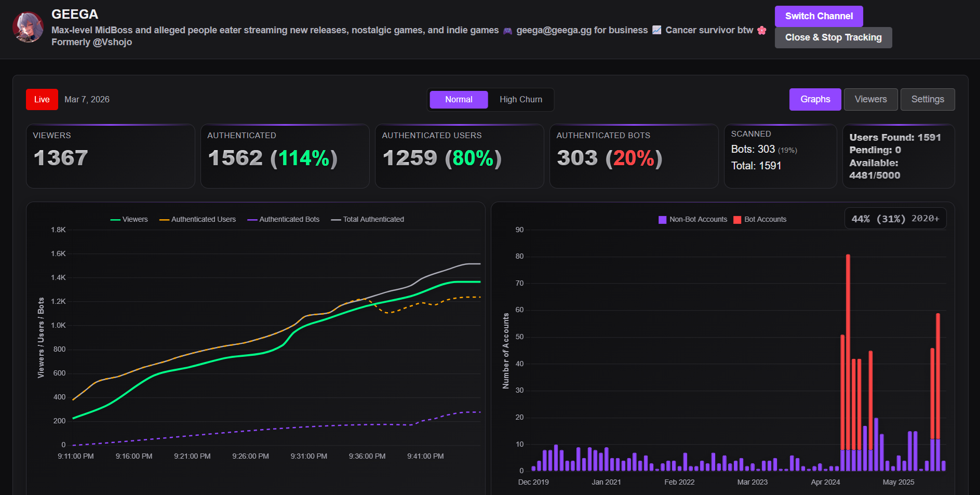Toggle Authenticated Bots legend series
The image size is (980, 495).
pos(284,219)
